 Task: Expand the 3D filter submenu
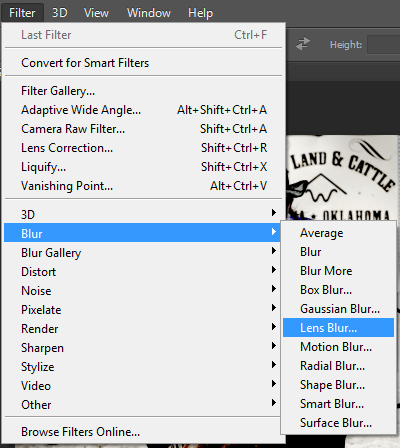pyautogui.click(x=143, y=214)
